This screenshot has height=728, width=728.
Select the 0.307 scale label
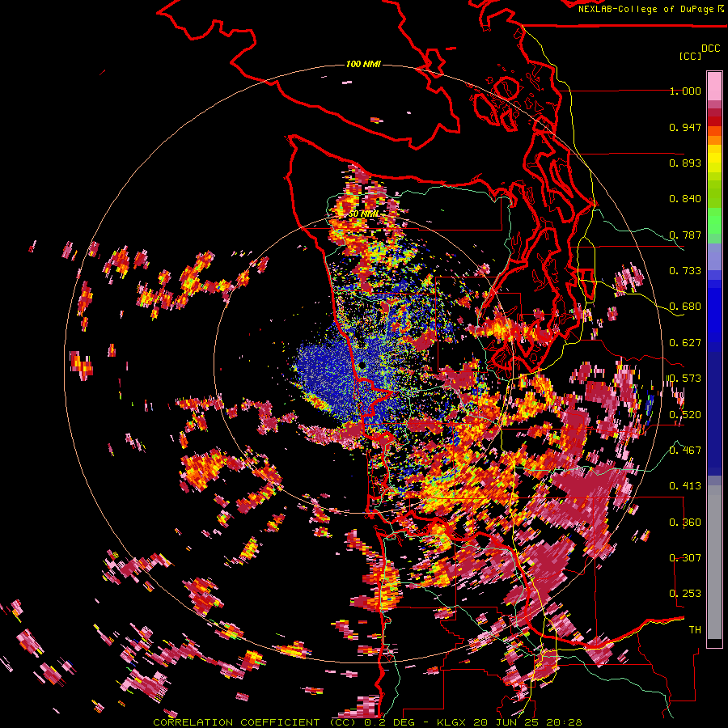click(x=685, y=558)
